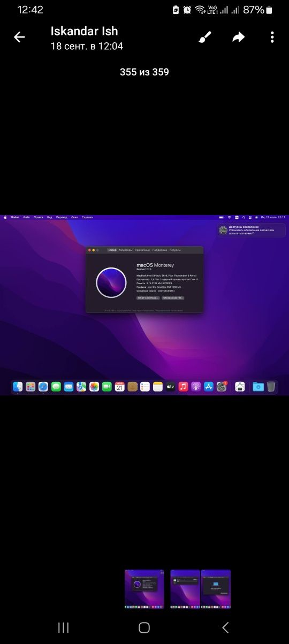Viewport: 289px width, 644px height.
Task: Open the Вид menu
Action: click(x=49, y=217)
